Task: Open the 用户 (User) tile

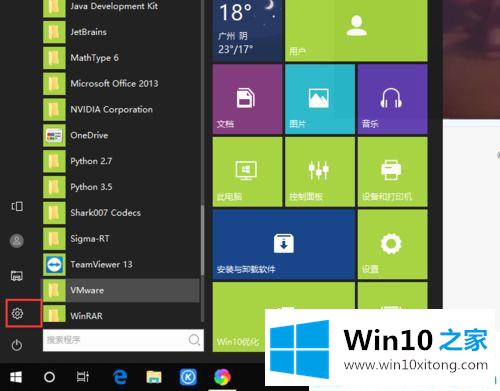Action: tap(356, 31)
